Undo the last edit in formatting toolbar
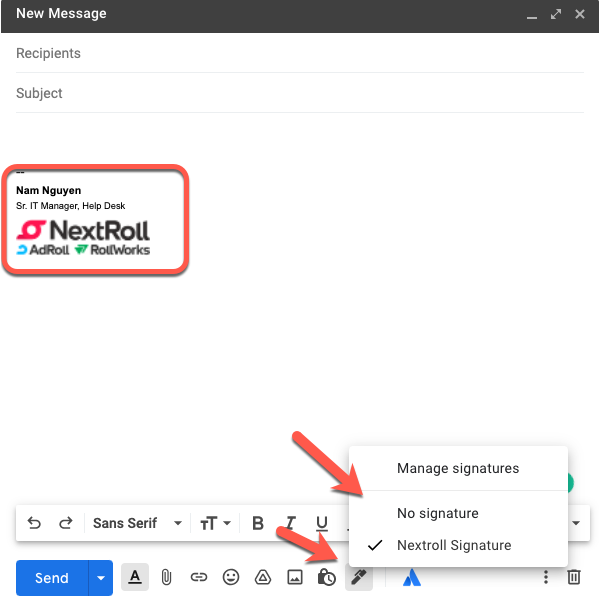Viewport: 603px width, 613px height. [34, 523]
